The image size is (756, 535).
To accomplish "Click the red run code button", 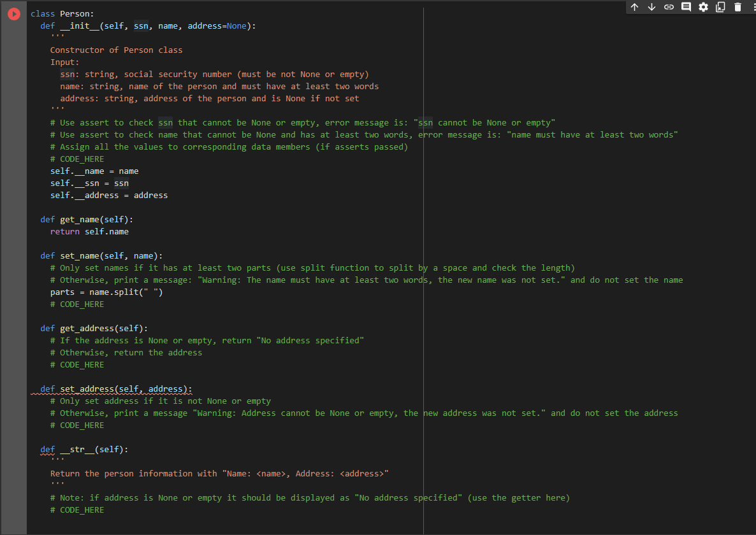I will coord(13,13).
